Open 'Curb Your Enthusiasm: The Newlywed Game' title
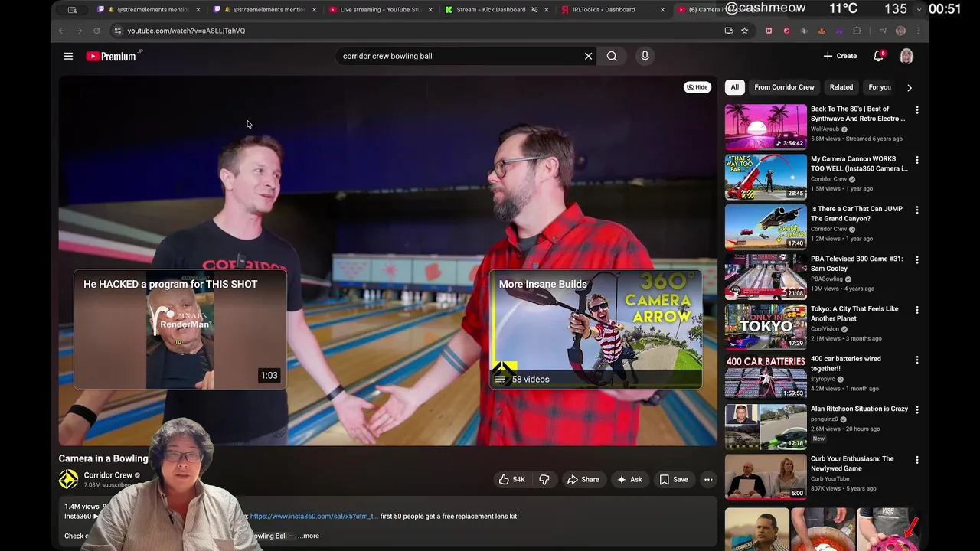The width and height of the screenshot is (980, 551). click(x=852, y=464)
